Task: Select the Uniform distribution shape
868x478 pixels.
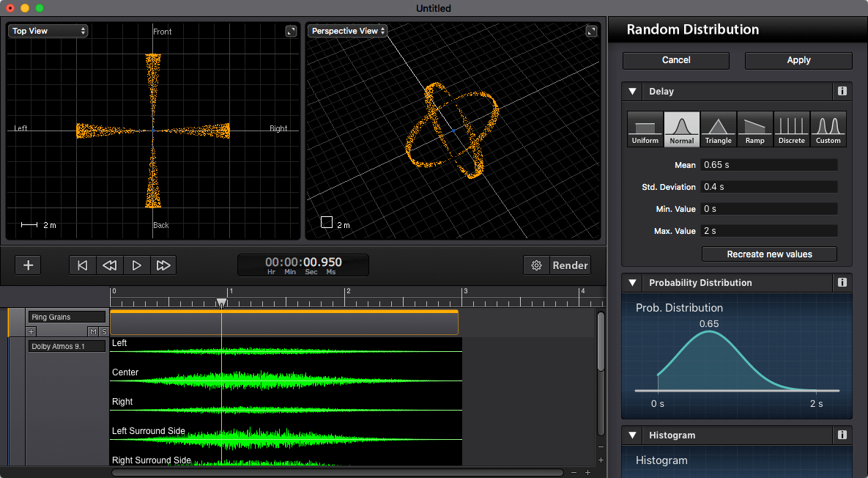Action: (645, 128)
